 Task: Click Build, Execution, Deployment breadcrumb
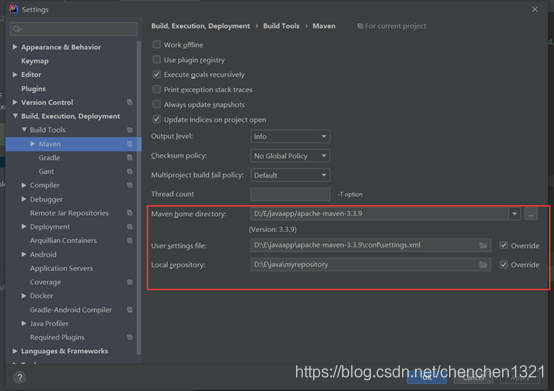click(x=200, y=26)
